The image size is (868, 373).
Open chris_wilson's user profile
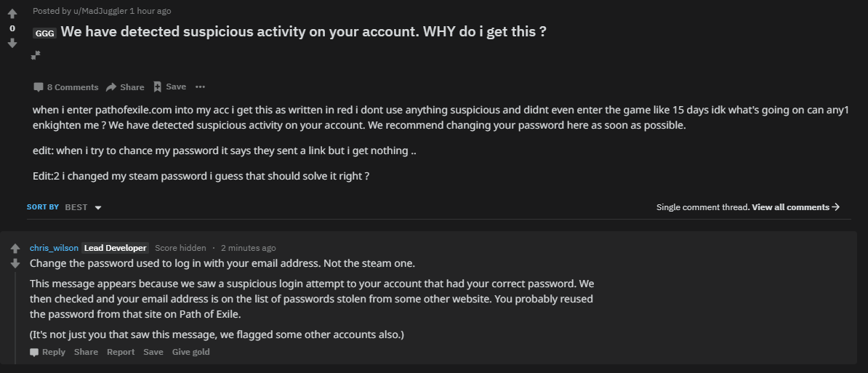54,248
